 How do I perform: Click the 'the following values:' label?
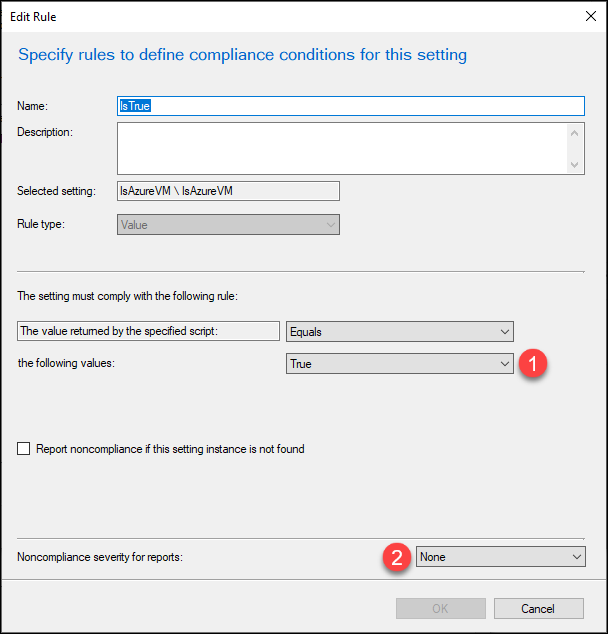tap(66, 363)
